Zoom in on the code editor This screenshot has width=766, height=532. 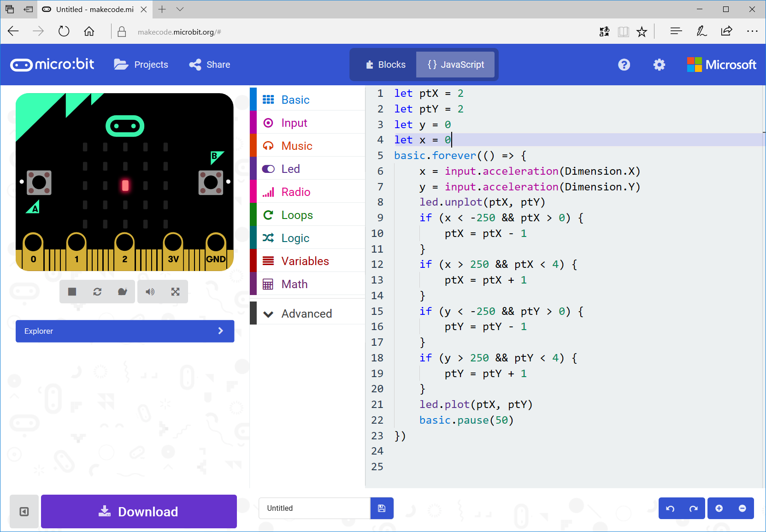click(x=719, y=508)
